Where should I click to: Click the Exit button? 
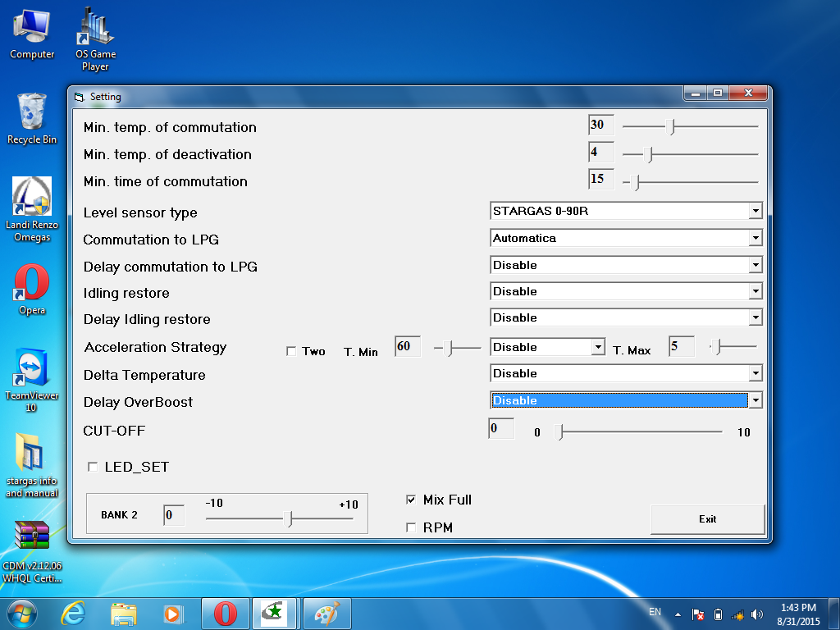coord(707,518)
